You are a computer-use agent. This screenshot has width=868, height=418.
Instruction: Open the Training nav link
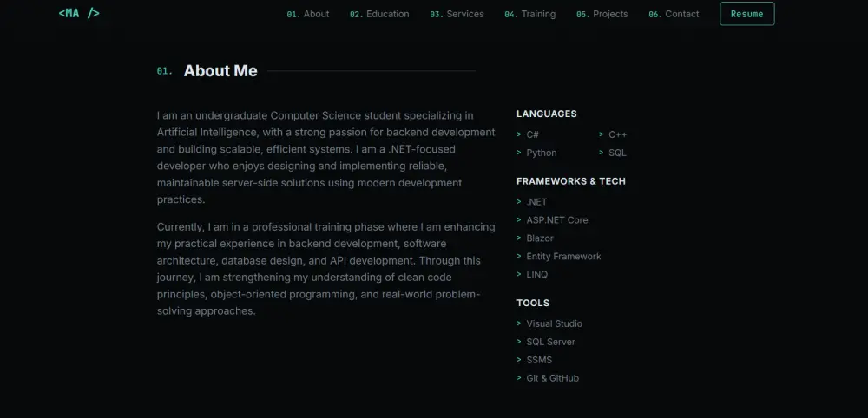[x=529, y=15]
